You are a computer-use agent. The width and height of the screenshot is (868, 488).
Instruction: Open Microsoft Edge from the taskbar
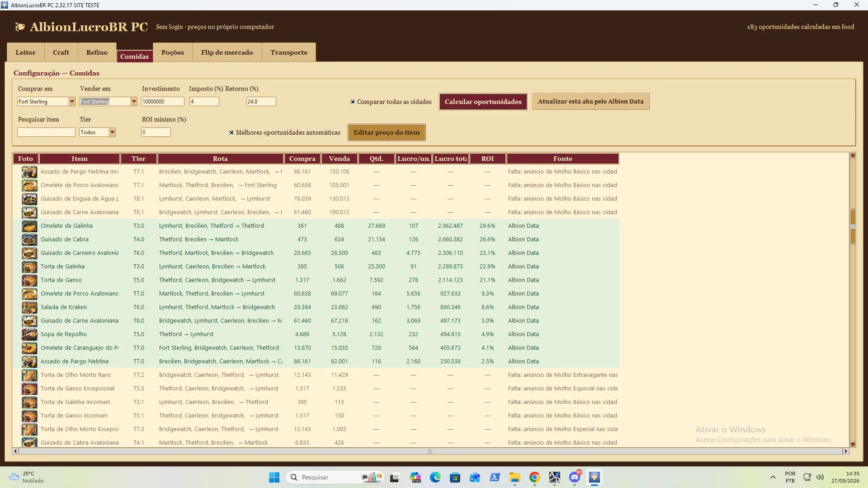tap(435, 477)
